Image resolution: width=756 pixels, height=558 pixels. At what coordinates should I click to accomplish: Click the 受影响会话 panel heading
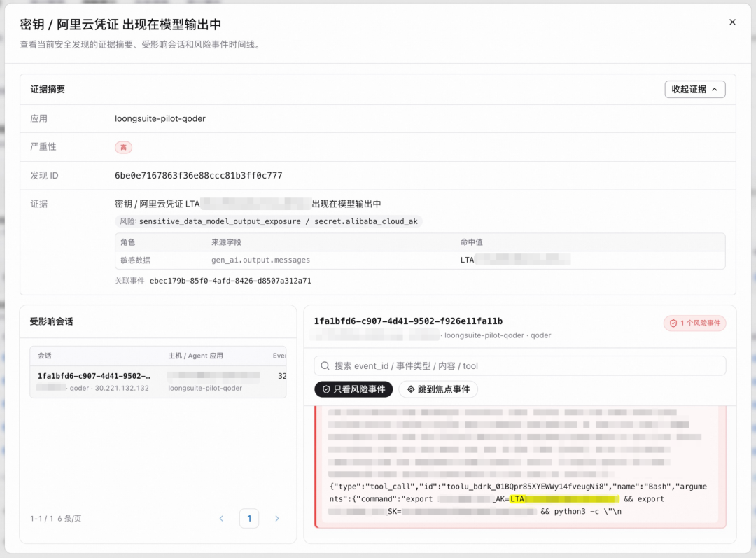[52, 321]
